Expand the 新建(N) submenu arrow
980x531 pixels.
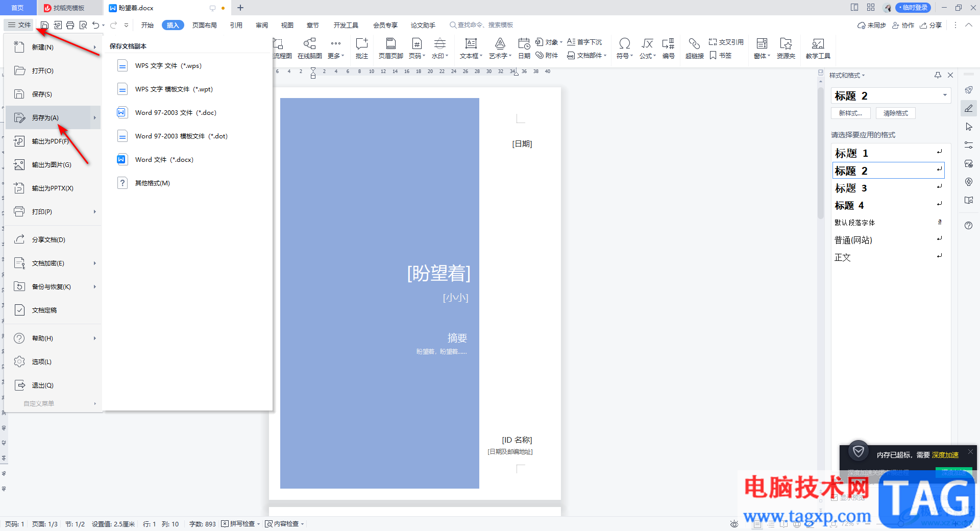coord(95,47)
